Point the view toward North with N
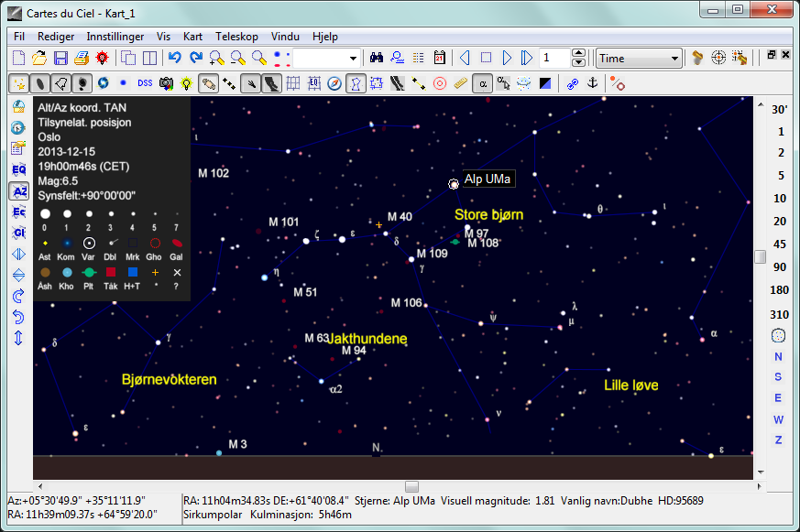Image resolution: width=800 pixels, height=532 pixels. pos(778,356)
